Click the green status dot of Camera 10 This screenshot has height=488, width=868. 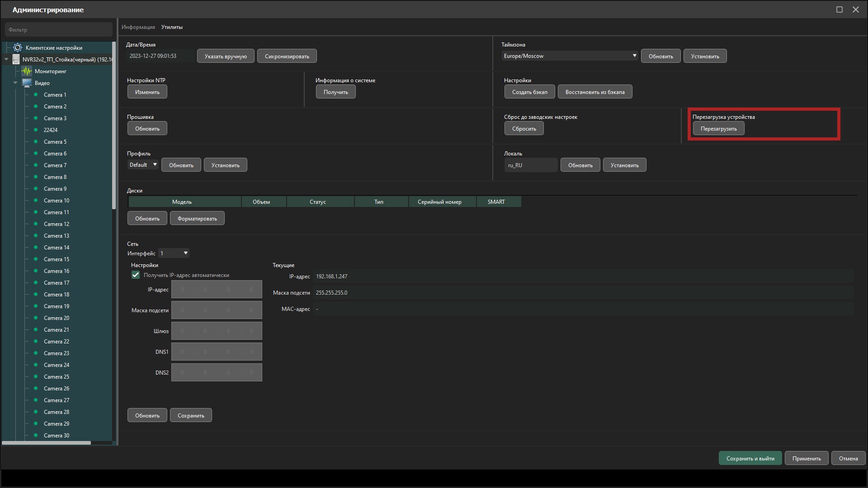coord(36,200)
